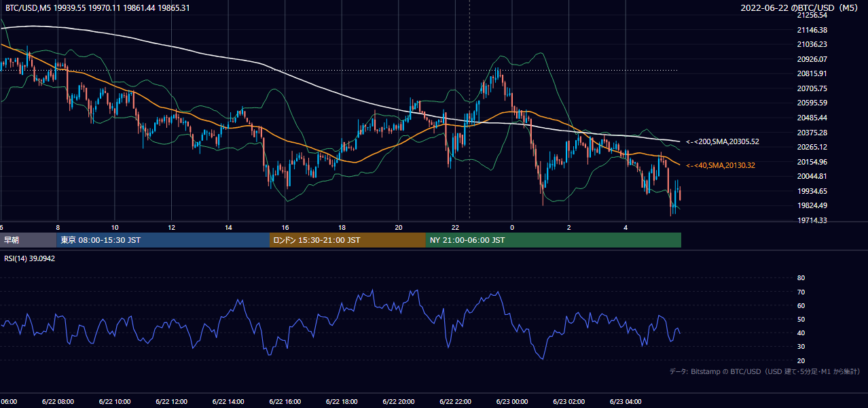The width and height of the screenshot is (868, 408).
Task: Click RSI scale value 80
Action: [801, 278]
